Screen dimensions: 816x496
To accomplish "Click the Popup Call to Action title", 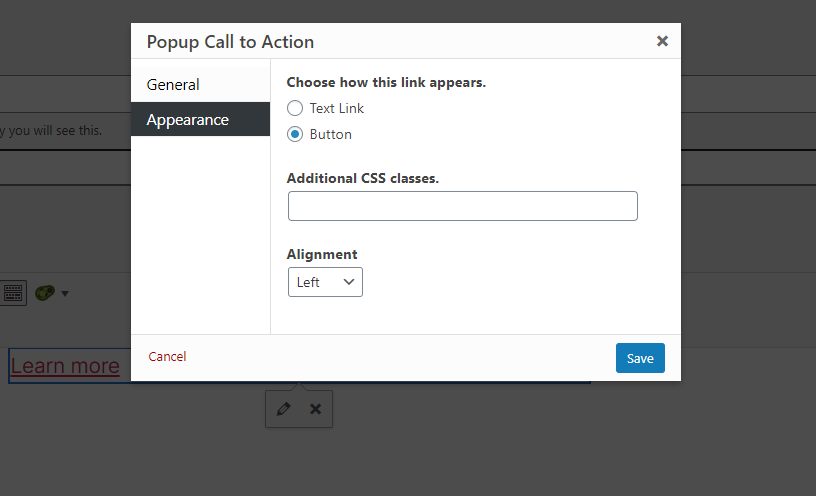I will tap(230, 42).
